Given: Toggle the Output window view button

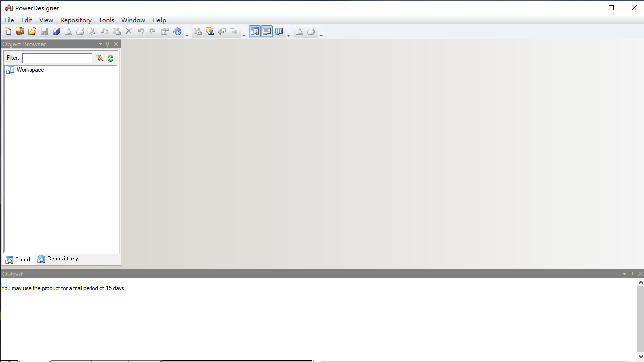Looking at the screenshot, I should 267,32.
